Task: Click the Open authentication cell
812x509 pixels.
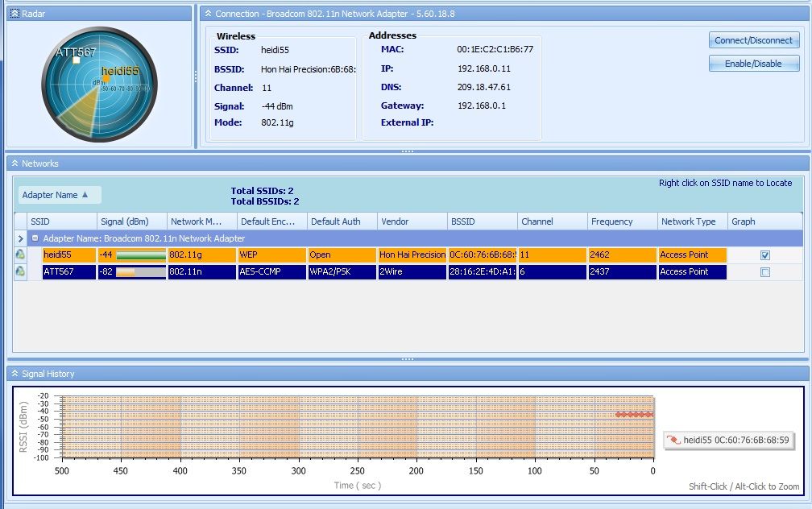Action: [342, 254]
